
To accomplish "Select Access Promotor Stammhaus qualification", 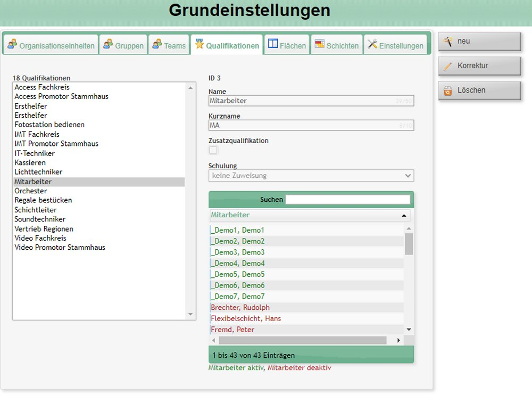I will point(99,96).
